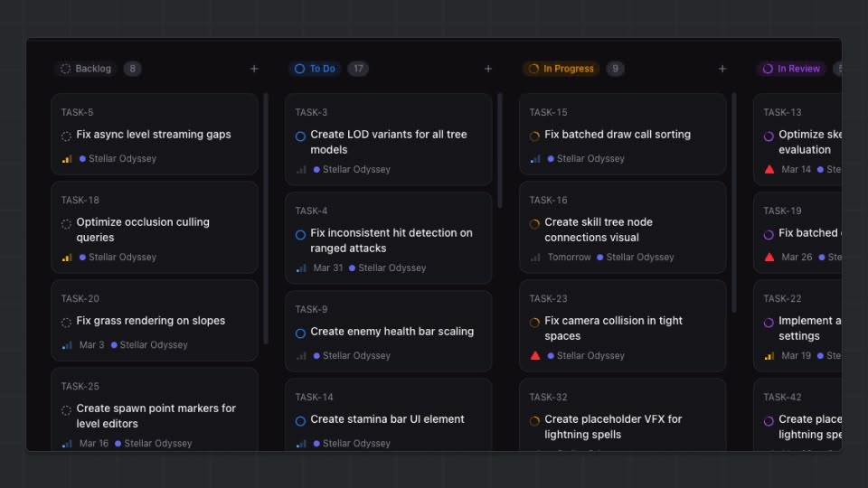Click priority bars icon on TASK-22
Image resolution: width=868 pixels, height=488 pixels.
[x=769, y=356]
